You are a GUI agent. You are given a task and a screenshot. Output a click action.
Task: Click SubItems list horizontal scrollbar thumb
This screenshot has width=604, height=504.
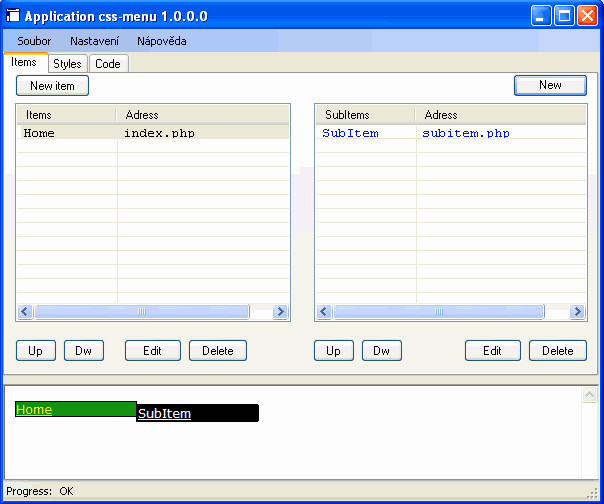click(x=439, y=311)
